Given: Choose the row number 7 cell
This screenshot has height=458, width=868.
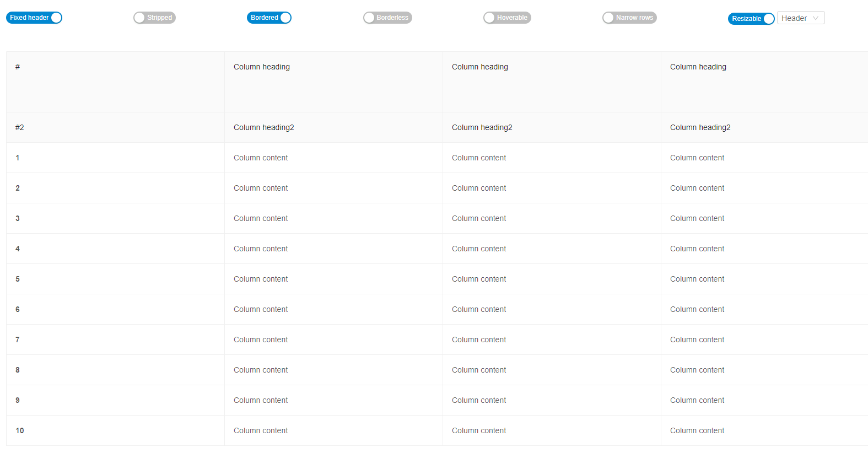Looking at the screenshot, I should [x=115, y=340].
